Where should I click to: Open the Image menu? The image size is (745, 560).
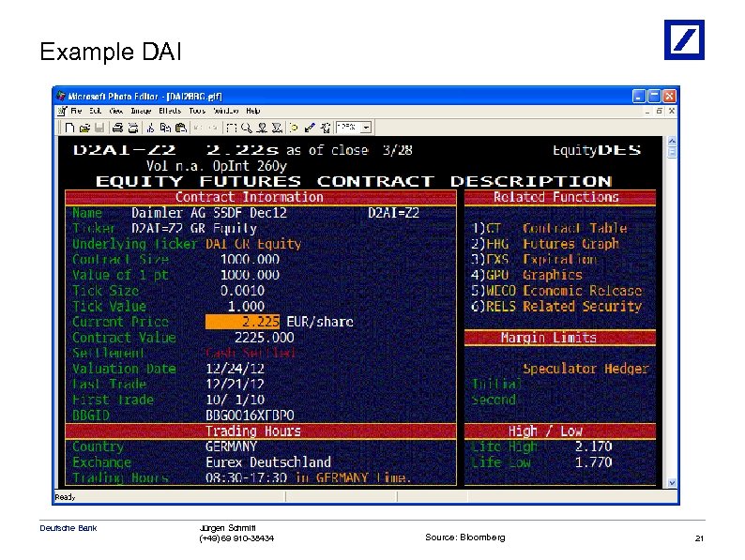click(141, 111)
